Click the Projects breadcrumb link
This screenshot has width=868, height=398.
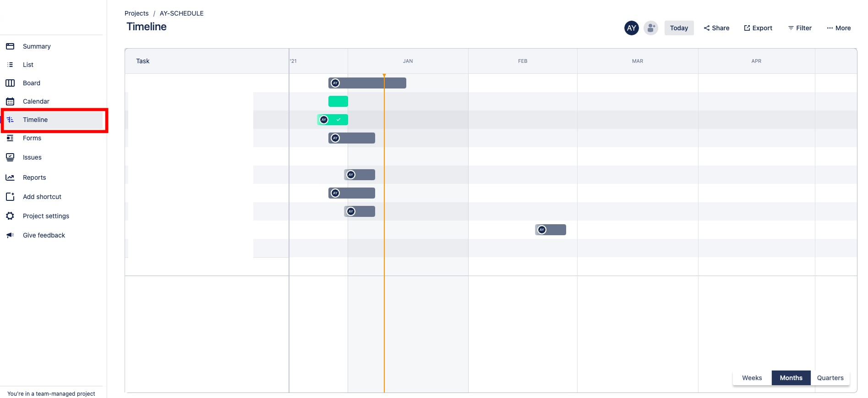[x=136, y=13]
